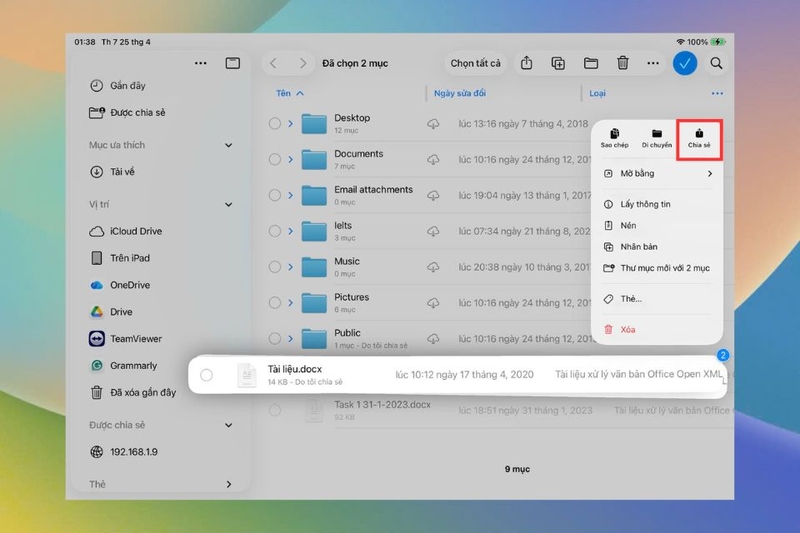Expand the Ielts folder chevron

coord(290,231)
